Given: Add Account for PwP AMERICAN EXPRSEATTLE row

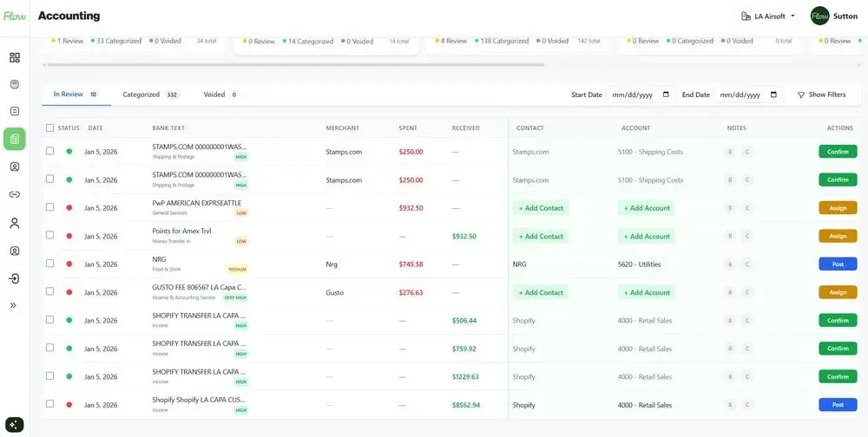Looking at the screenshot, I should pos(647,208).
